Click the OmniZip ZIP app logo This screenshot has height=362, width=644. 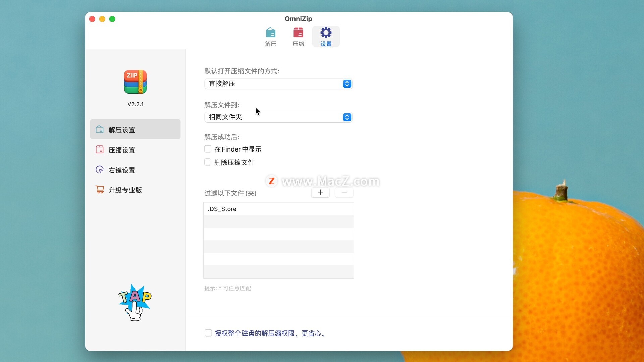(x=135, y=82)
